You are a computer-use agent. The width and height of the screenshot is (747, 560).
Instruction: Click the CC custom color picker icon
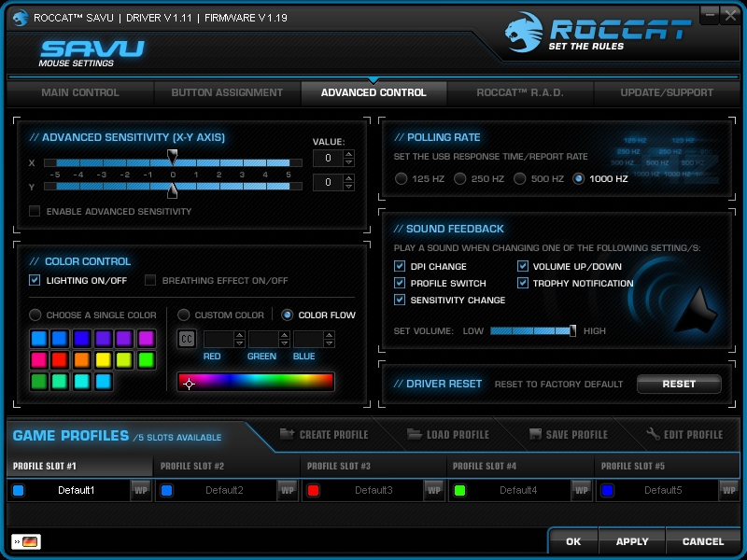187,339
